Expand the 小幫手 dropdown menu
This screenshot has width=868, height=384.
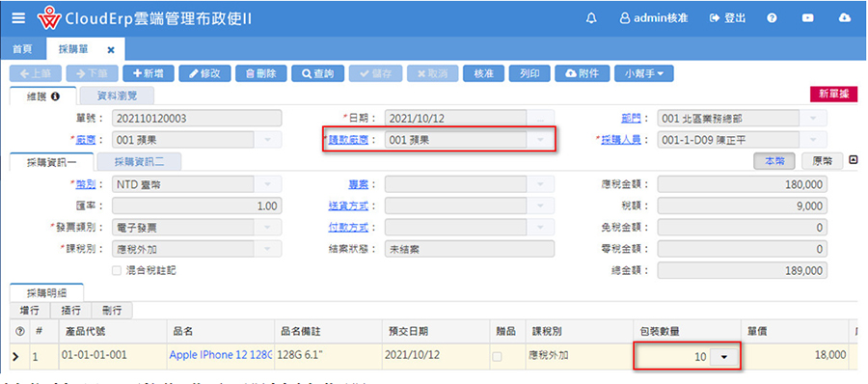point(644,73)
